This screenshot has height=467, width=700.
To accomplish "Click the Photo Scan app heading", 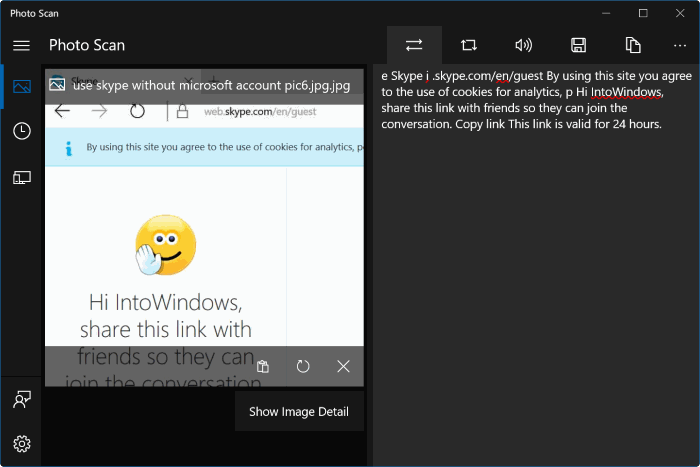I will pyautogui.click(x=87, y=45).
